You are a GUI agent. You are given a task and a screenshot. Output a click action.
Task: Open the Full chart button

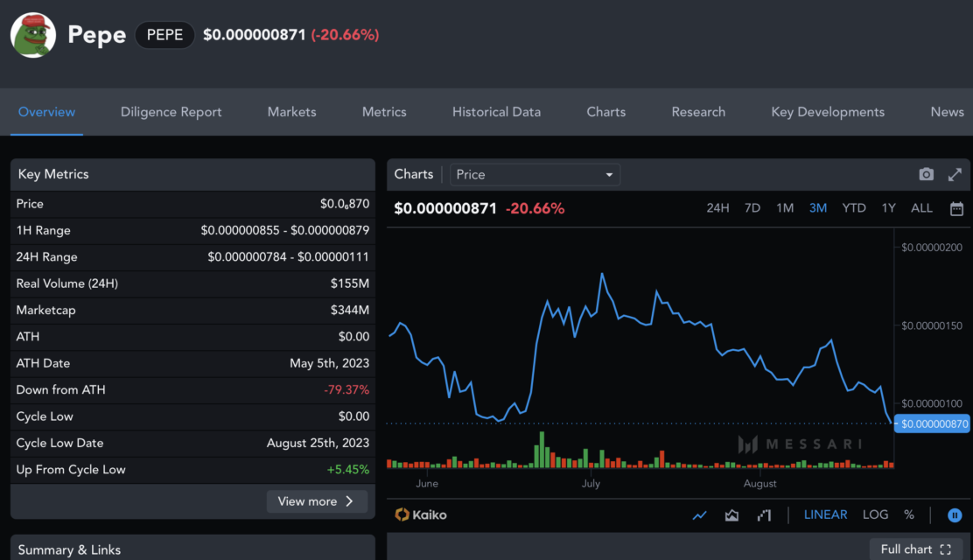(x=916, y=549)
